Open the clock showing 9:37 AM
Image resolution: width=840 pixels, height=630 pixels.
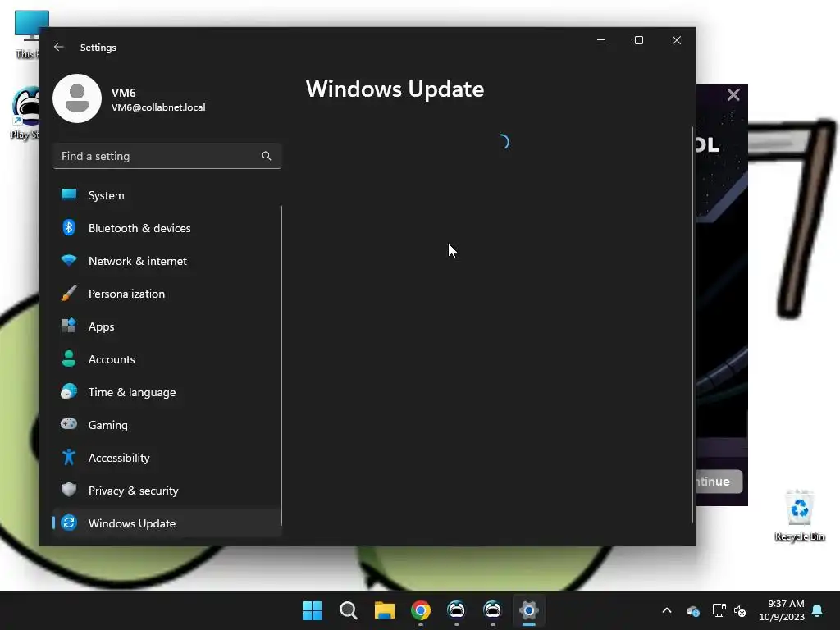click(782, 610)
